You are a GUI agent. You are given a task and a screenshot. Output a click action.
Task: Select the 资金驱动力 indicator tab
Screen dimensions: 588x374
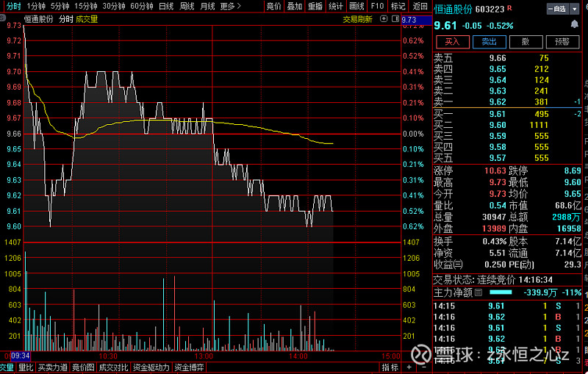(x=151, y=367)
